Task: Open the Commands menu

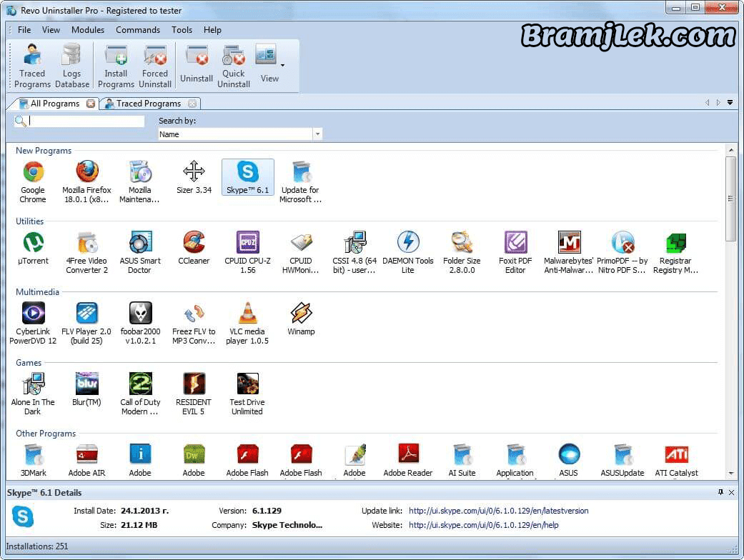Action: pyautogui.click(x=138, y=30)
